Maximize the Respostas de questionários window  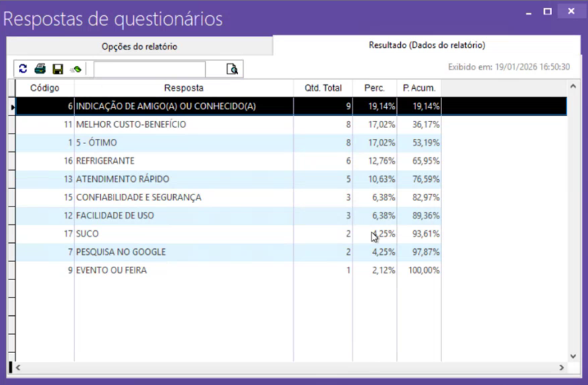(548, 12)
